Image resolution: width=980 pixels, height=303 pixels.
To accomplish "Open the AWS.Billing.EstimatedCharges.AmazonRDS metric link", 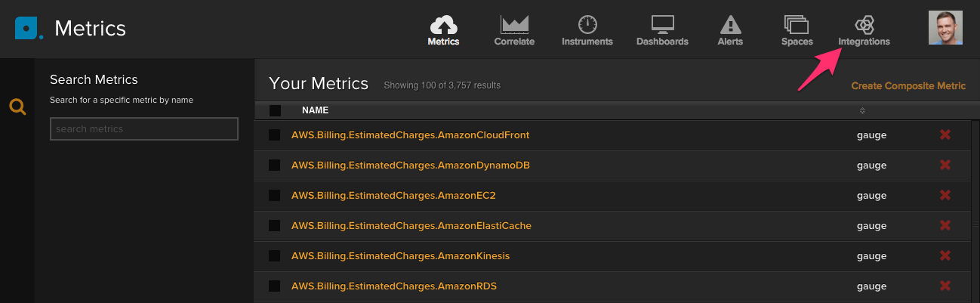I will pyautogui.click(x=393, y=286).
